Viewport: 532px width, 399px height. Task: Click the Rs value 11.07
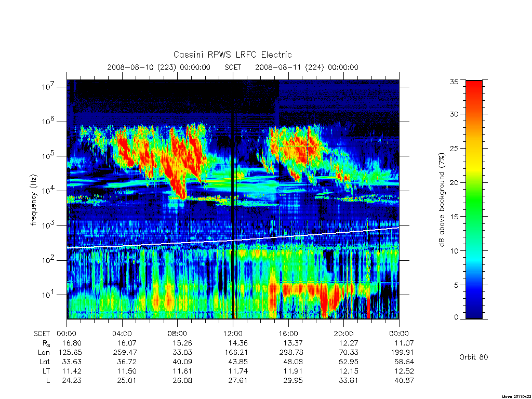[x=404, y=343]
